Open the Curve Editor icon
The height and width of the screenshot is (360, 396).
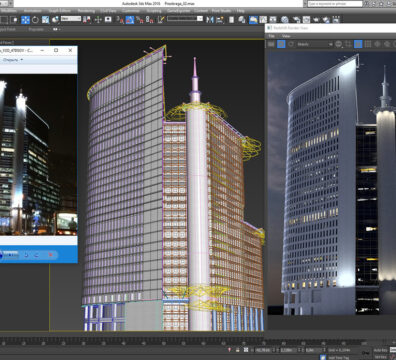coord(263,20)
